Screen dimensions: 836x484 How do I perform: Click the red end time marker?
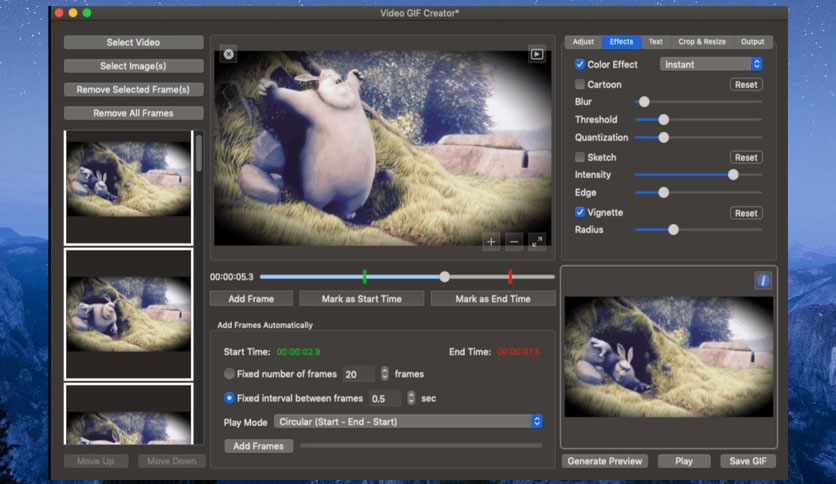510,277
